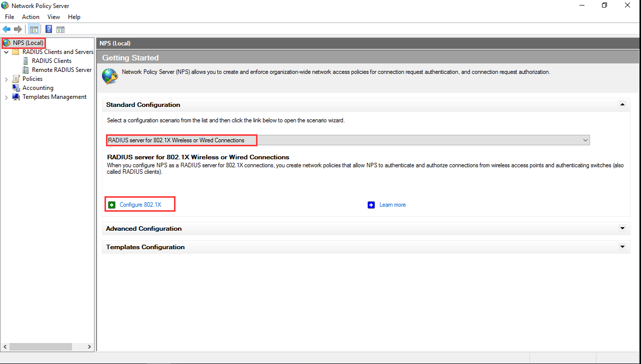Viewport: 641px width, 364px height.
Task: Click the Templates Management monitor icon
Action: (16, 97)
